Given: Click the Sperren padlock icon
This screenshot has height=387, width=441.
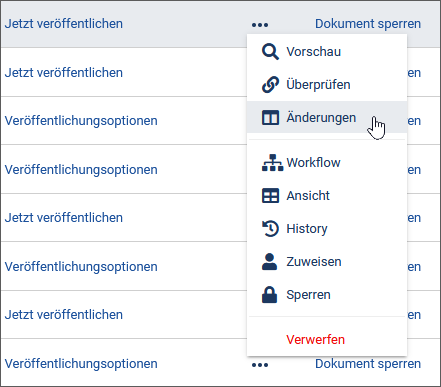Looking at the screenshot, I should tap(269, 295).
